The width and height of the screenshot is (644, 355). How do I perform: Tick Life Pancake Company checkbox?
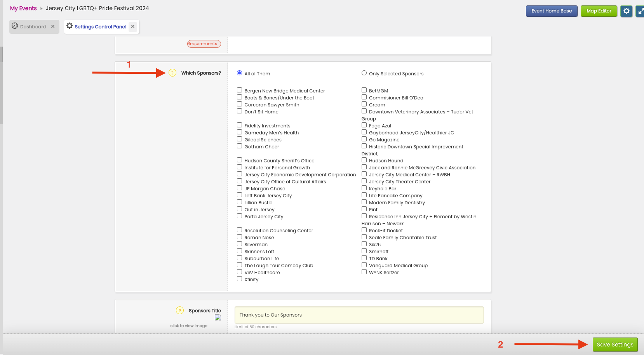coord(364,195)
